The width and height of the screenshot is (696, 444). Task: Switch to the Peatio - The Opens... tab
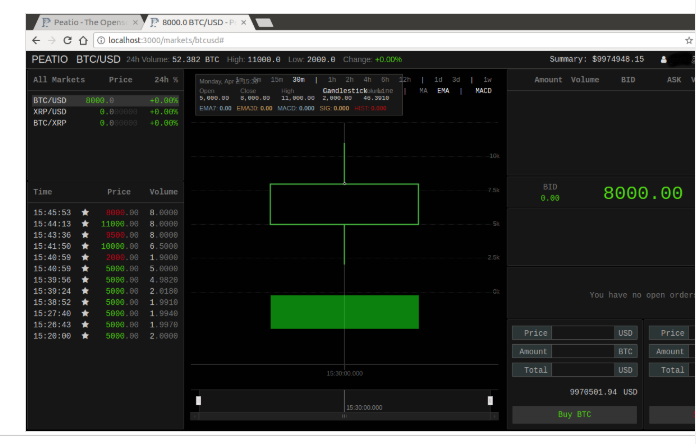[89, 22]
